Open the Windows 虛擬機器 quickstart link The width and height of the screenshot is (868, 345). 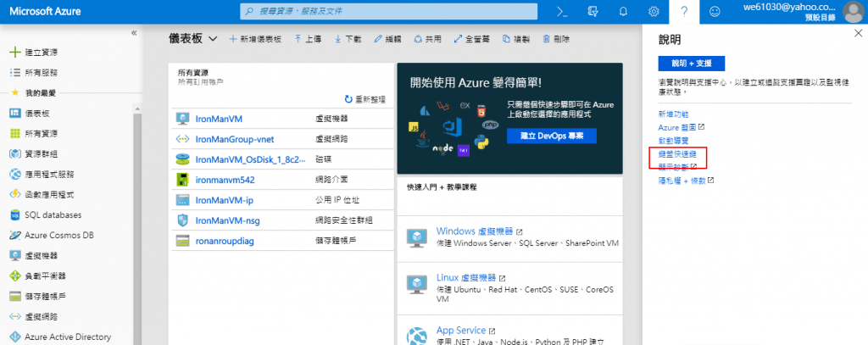pos(476,231)
